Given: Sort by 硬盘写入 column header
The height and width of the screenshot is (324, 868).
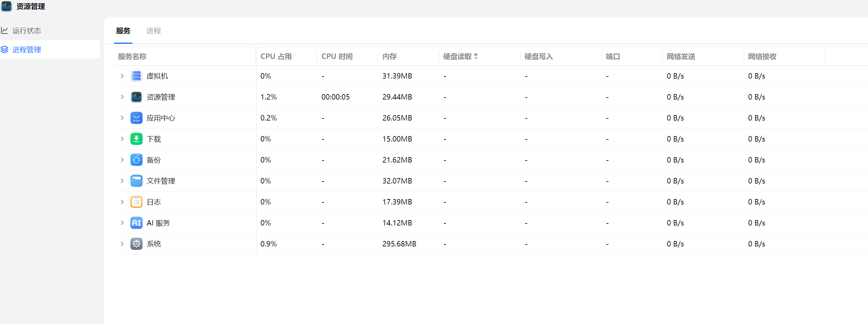Looking at the screenshot, I should (539, 57).
